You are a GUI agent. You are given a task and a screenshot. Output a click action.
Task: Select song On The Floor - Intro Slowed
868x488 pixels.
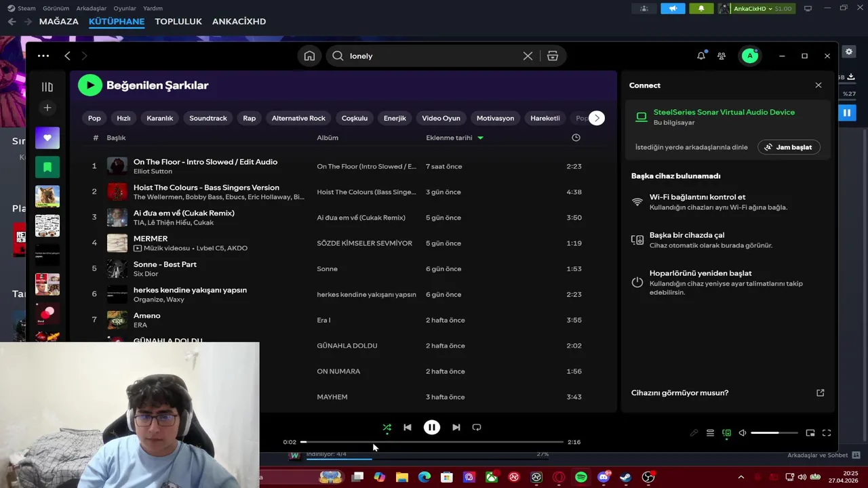point(205,162)
